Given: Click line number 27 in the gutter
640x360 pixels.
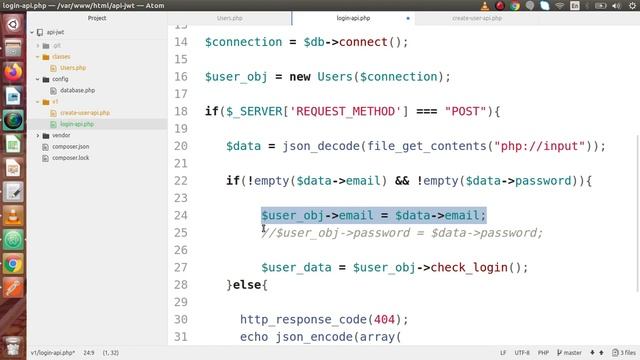Looking at the screenshot, I should 181,267.
